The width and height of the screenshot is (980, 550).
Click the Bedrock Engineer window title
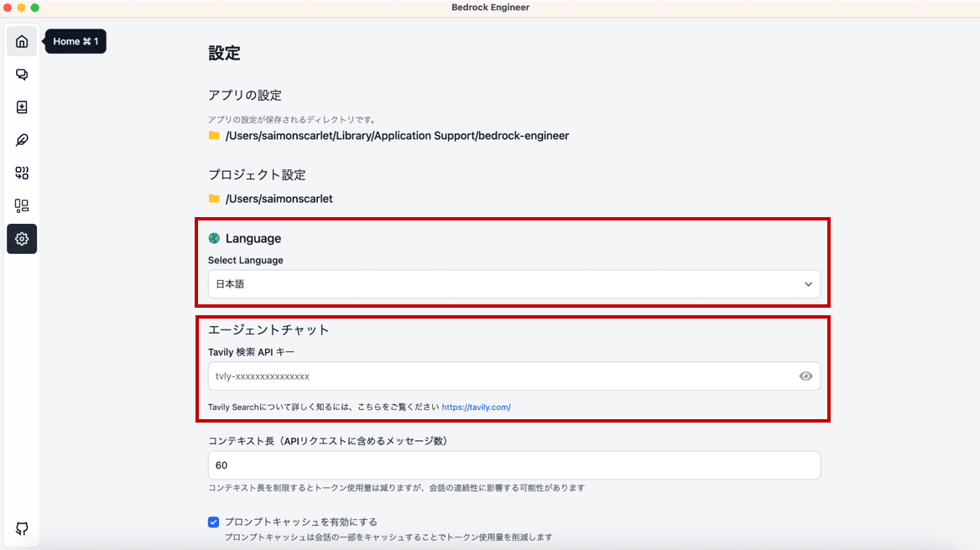[491, 8]
